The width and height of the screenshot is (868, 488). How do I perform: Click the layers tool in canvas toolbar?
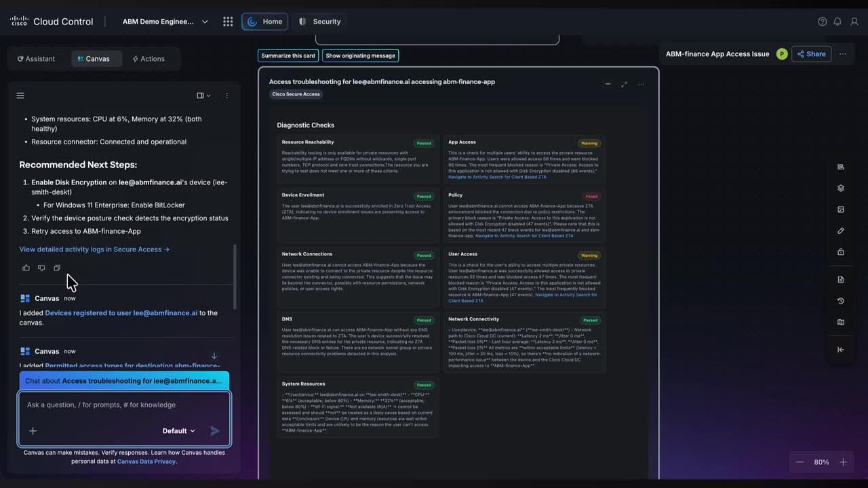[x=841, y=188]
